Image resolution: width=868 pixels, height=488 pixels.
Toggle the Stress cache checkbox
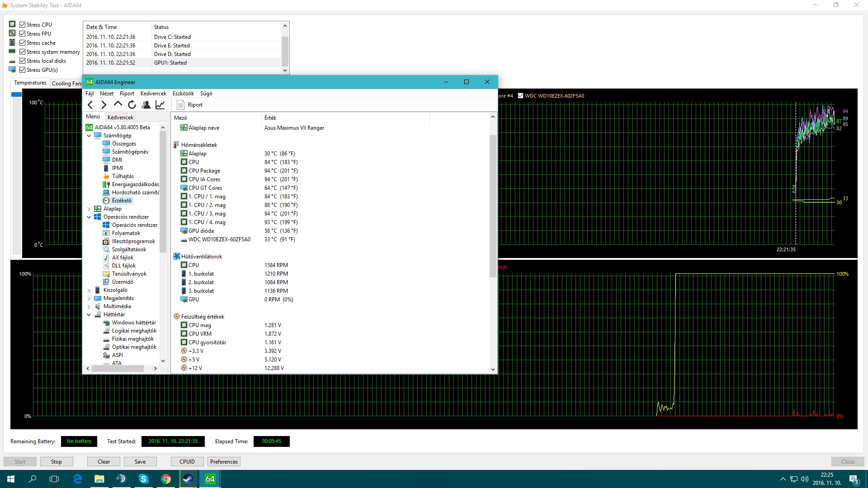point(22,43)
